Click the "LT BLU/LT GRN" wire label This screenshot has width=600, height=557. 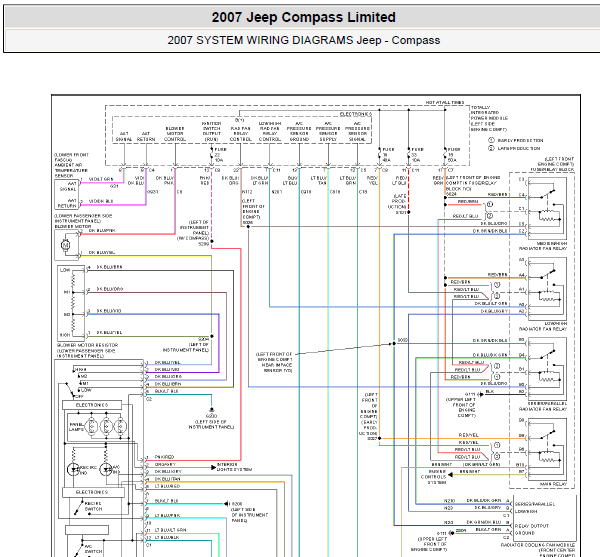pos(170,530)
